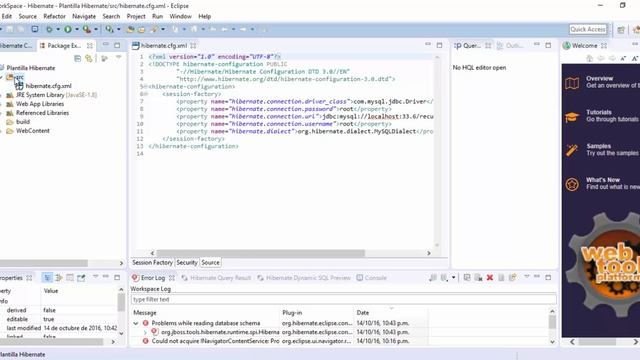Click the Home icon in Welcome view

click(x=589, y=59)
